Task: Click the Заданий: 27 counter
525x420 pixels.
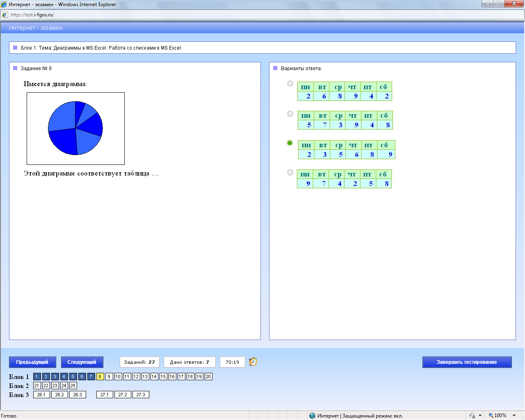Action: click(139, 362)
